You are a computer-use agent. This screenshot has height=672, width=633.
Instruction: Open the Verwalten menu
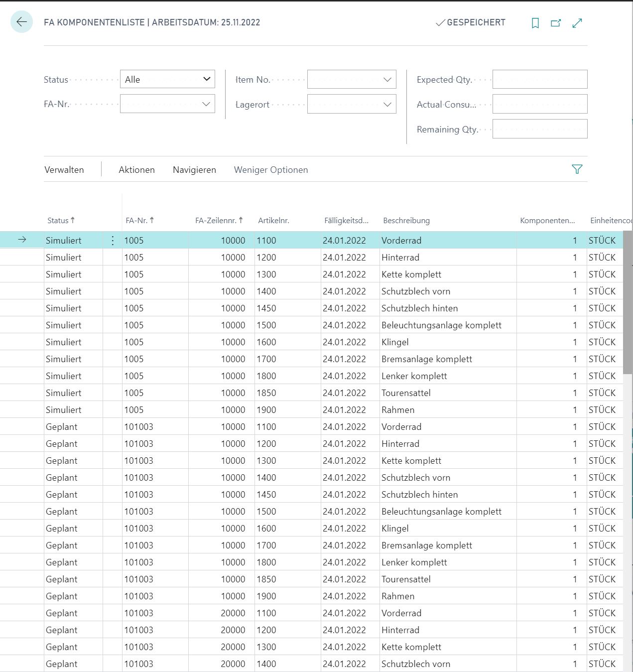64,170
